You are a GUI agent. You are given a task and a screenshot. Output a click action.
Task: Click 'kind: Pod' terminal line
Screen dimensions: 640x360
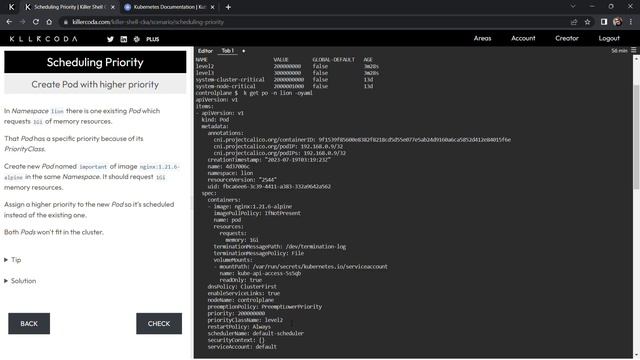click(215, 120)
